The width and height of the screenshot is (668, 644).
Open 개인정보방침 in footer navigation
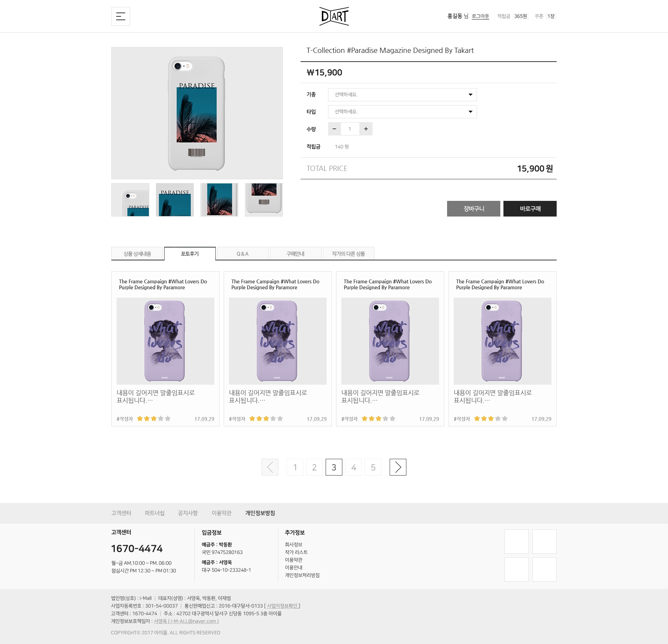tap(260, 513)
